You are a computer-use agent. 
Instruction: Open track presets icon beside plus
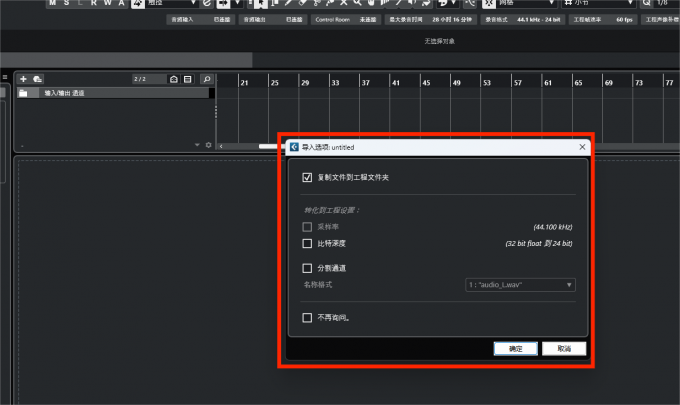click(x=38, y=79)
